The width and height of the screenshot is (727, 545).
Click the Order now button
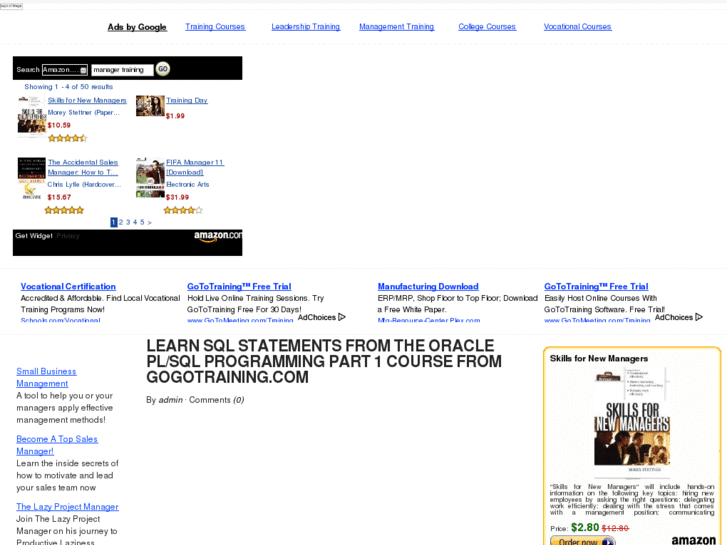point(582,541)
